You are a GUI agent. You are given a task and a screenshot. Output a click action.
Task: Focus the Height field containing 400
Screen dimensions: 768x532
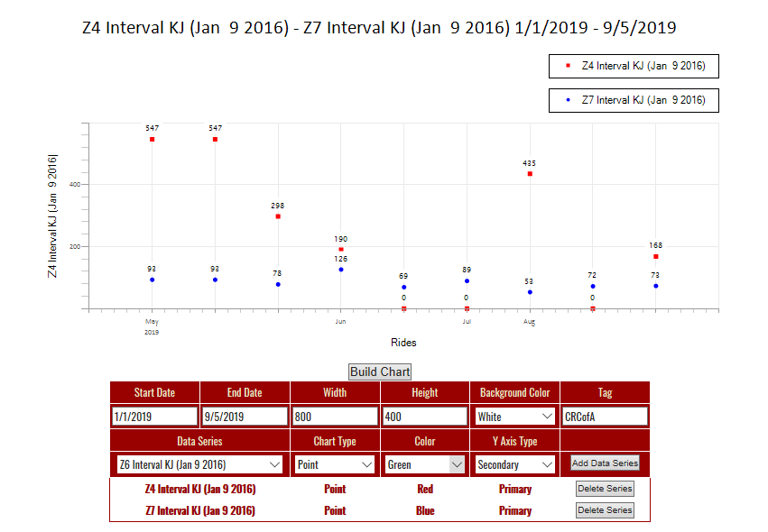click(425, 417)
